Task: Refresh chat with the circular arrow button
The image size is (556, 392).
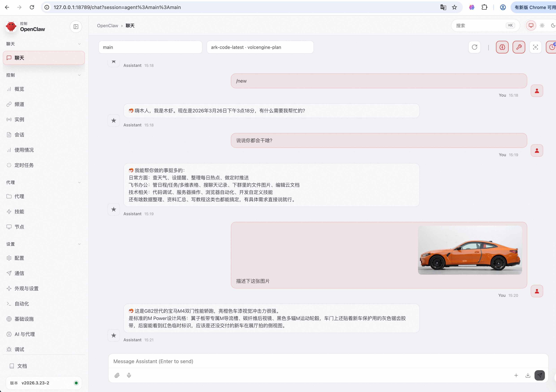Action: click(x=474, y=47)
